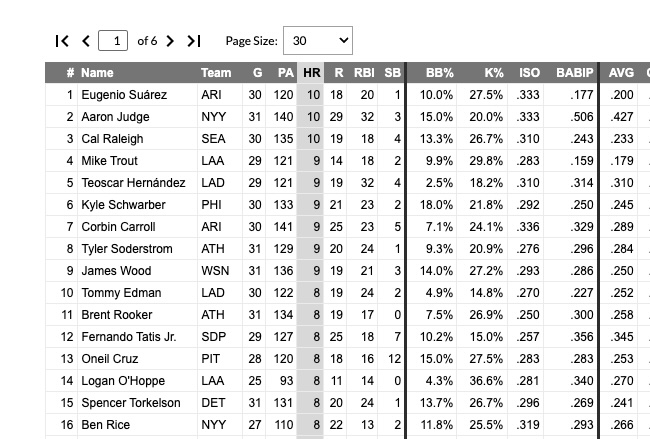Go to the first page of results
The image size is (650, 439).
tap(62, 41)
